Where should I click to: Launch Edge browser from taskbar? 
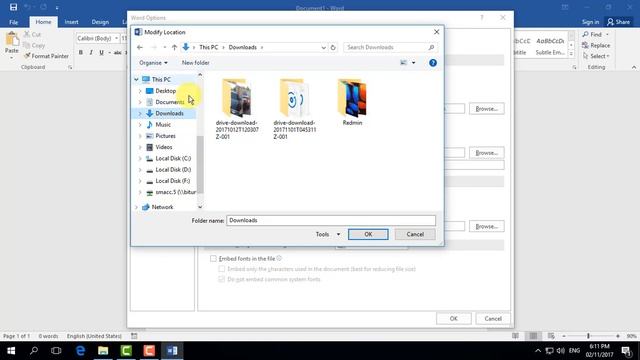click(80, 351)
